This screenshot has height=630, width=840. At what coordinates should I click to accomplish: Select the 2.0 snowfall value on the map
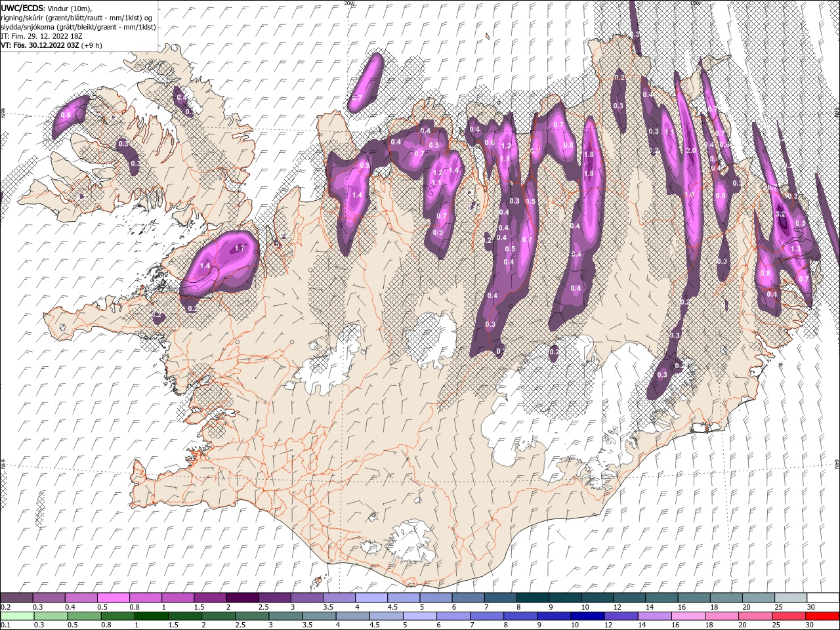tap(690, 150)
